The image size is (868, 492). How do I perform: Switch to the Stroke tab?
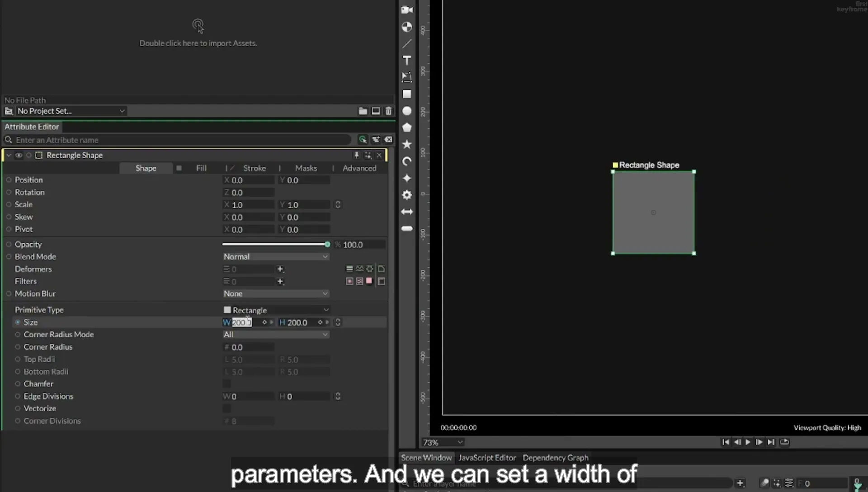[x=255, y=168]
